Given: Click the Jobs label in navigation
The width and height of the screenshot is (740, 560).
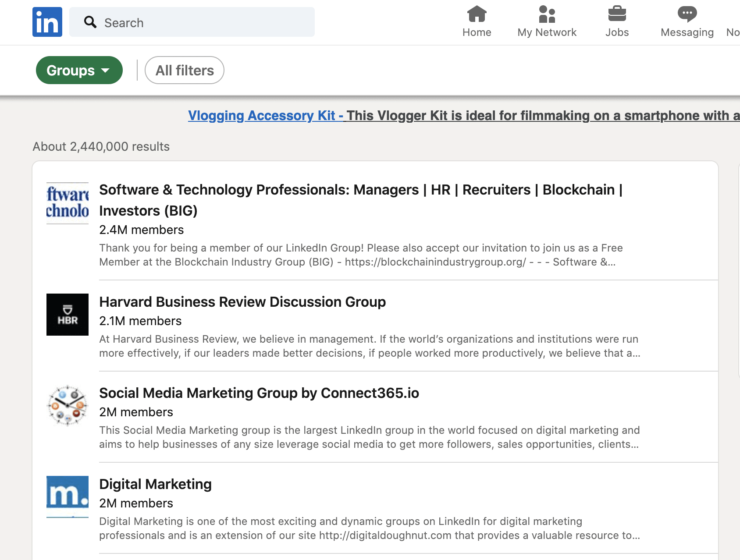Looking at the screenshot, I should [x=617, y=32].
